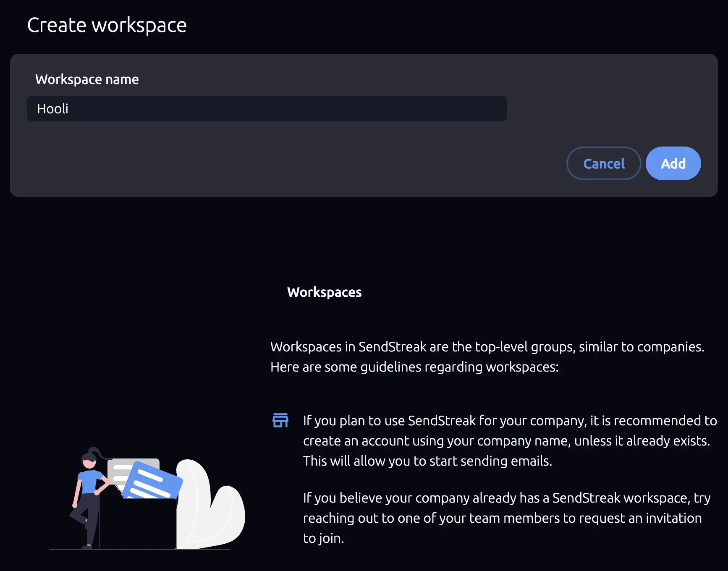Click the Cancel button
Screen dimensions: 728x571
(604, 163)
